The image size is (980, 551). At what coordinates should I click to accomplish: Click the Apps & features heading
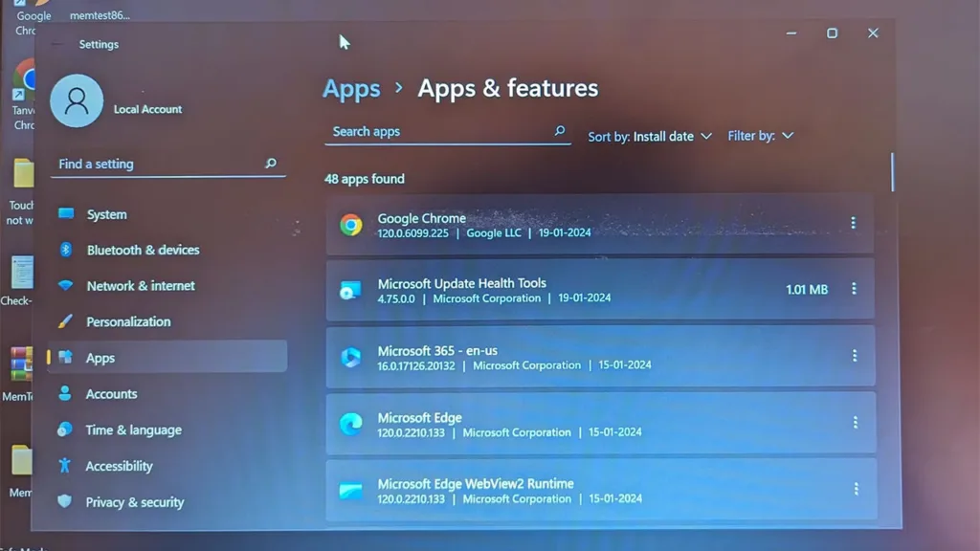pos(507,88)
